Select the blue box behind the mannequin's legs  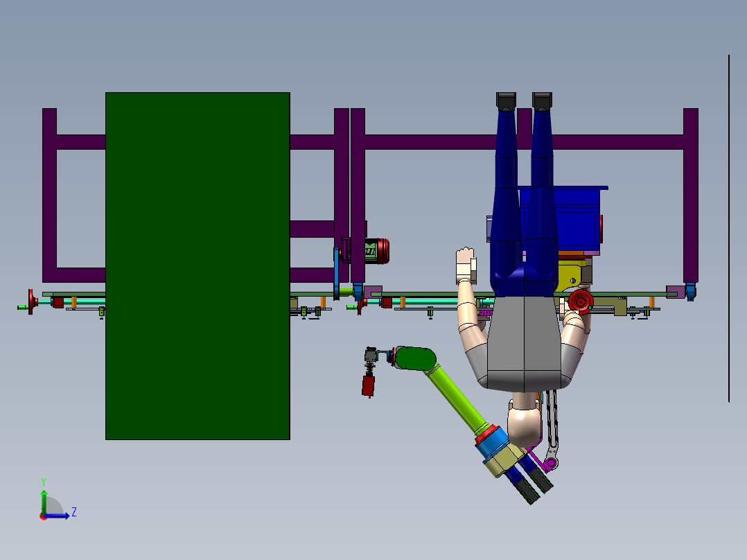pyautogui.click(x=577, y=219)
